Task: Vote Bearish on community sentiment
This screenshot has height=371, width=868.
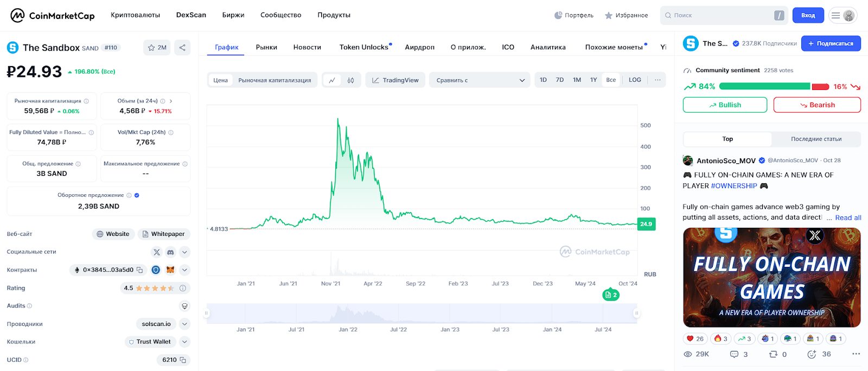Action: [x=817, y=105]
